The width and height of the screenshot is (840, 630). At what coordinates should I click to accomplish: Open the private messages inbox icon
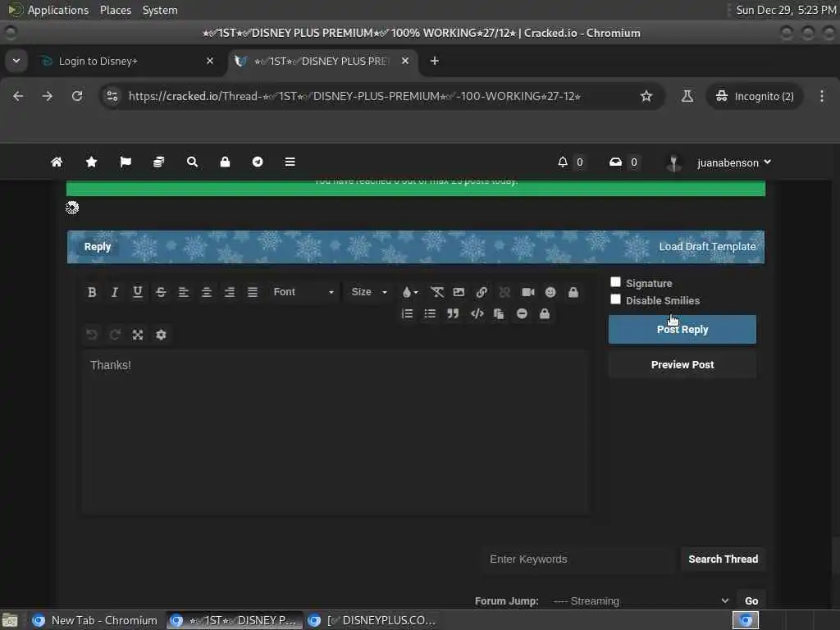(615, 162)
